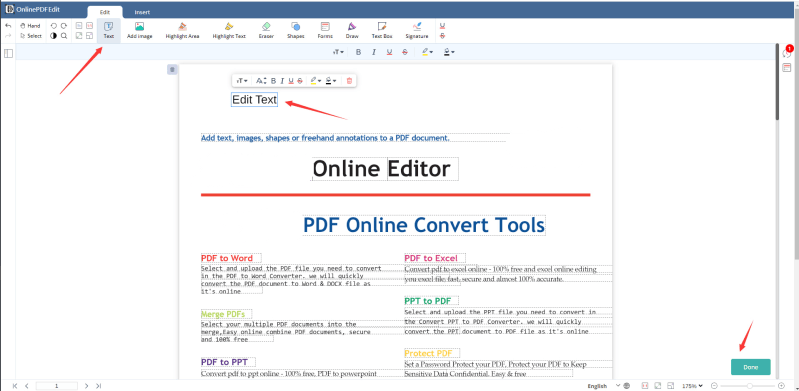Click the ribbon strikethrough icon beside Signature

click(442, 36)
